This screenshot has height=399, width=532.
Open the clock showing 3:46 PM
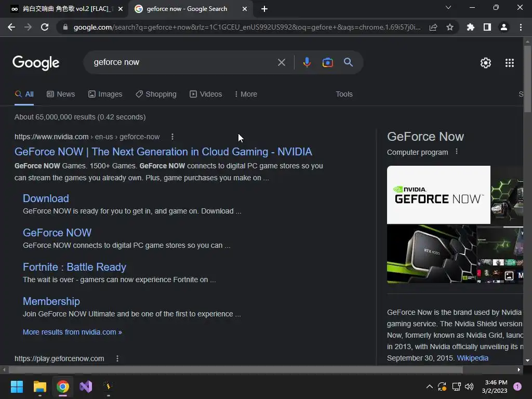click(x=495, y=387)
